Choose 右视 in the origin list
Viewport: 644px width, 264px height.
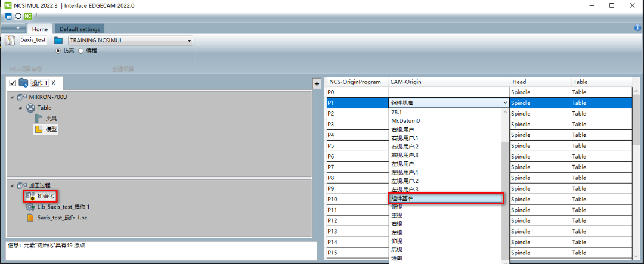(445, 223)
